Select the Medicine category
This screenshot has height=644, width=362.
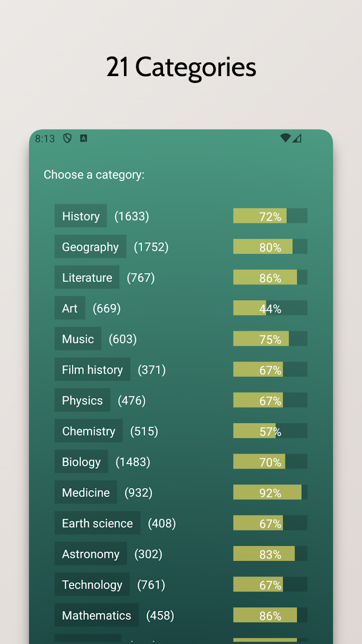pos(86,493)
